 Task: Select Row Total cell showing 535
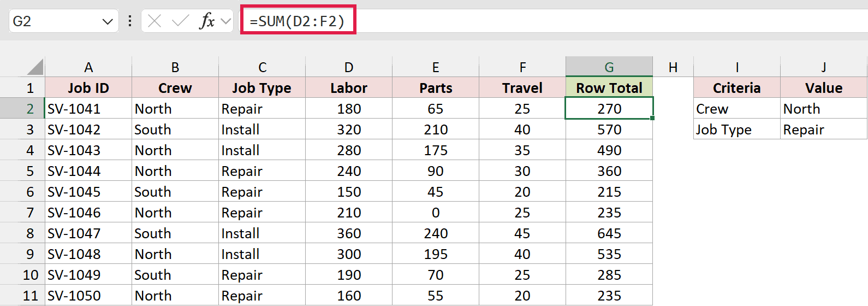[x=609, y=254]
